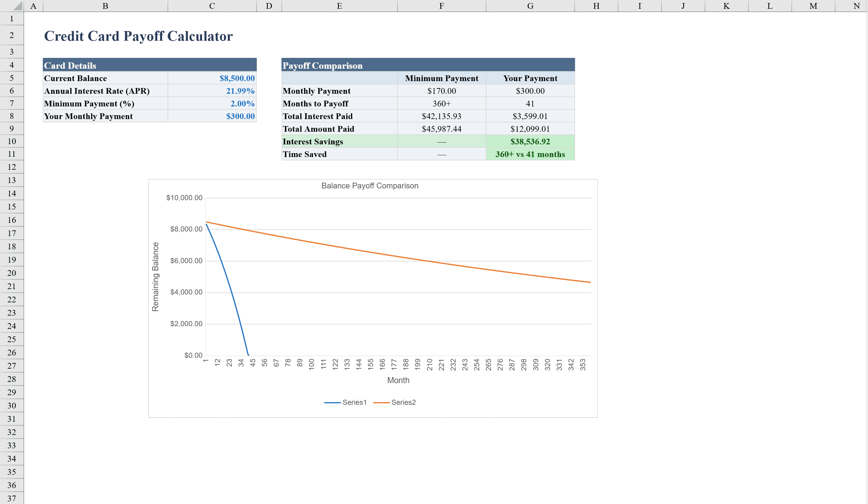Screen dimensions: 868x504
Task: Select column header C
Action: point(212,5)
